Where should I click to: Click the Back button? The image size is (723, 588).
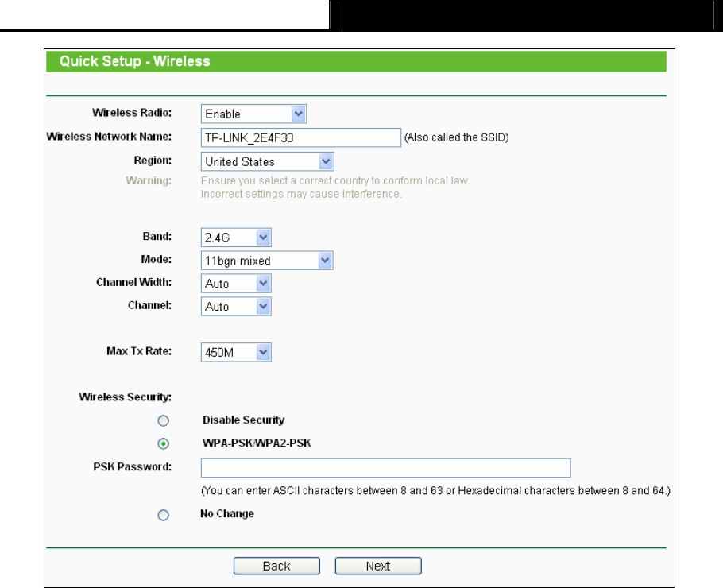point(276,566)
